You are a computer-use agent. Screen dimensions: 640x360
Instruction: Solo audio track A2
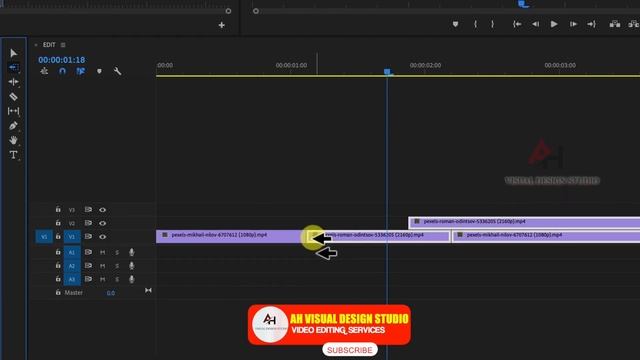(117, 266)
